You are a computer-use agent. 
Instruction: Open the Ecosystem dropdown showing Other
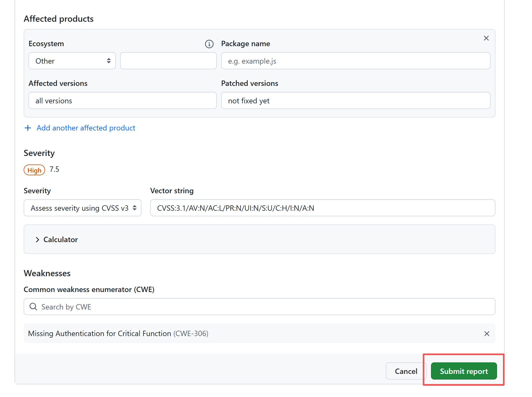tap(72, 61)
